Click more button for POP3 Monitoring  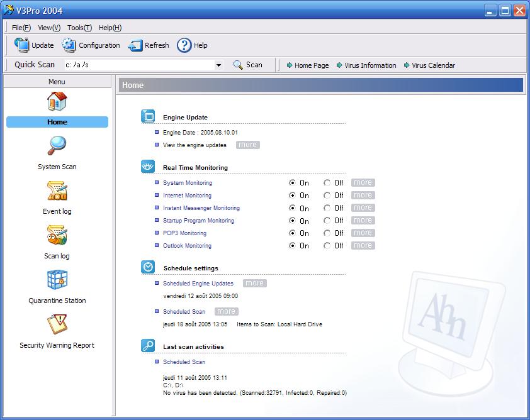pyautogui.click(x=363, y=233)
